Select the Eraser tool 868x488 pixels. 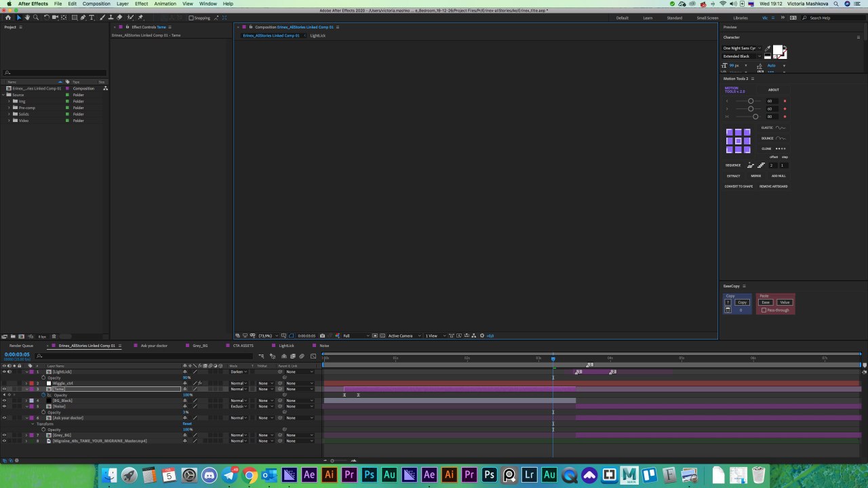[x=119, y=17]
